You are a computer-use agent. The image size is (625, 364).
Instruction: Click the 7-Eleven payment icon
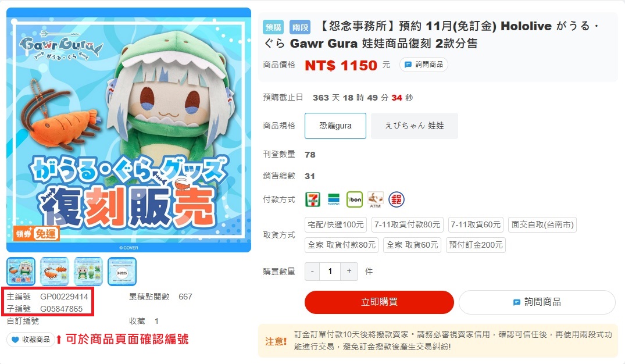tap(313, 199)
